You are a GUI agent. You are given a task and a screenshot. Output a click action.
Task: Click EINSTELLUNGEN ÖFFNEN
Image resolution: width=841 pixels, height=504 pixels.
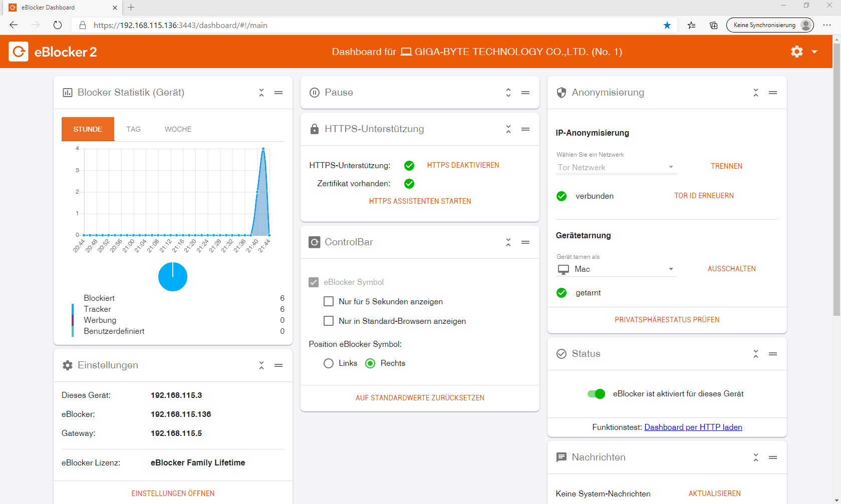(x=173, y=493)
